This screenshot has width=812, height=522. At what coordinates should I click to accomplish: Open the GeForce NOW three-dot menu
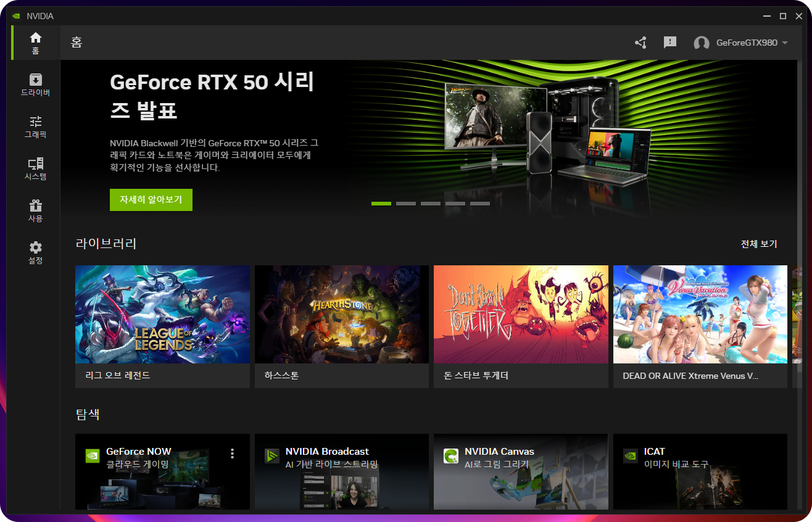point(232,454)
